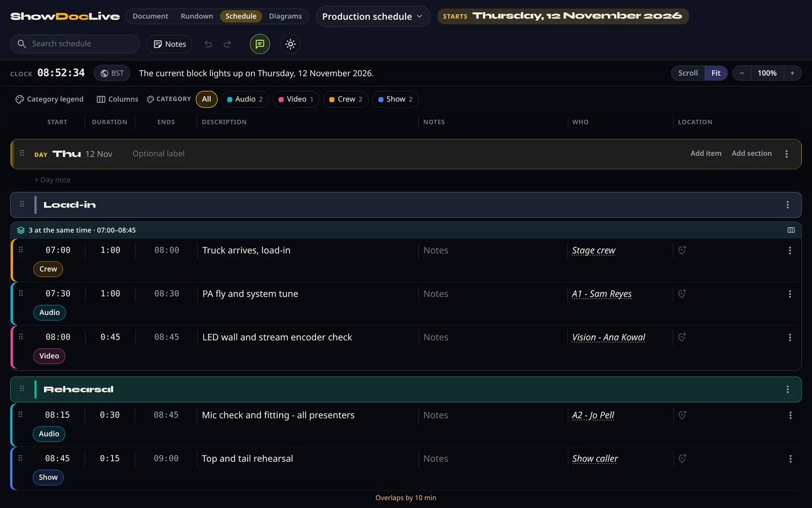Select the Schedule tab
This screenshot has height=508, width=812.
pyautogui.click(x=241, y=16)
